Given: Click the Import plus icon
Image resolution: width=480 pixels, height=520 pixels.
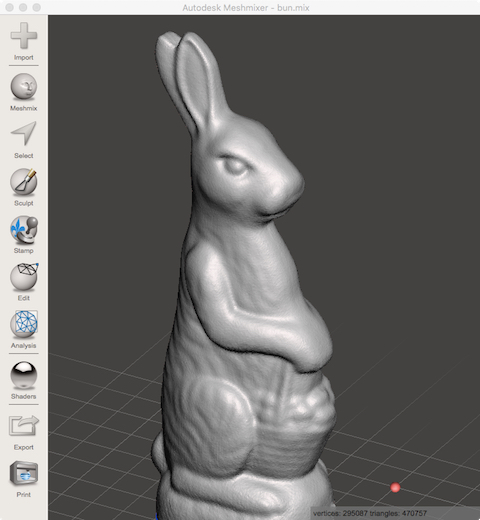Looking at the screenshot, I should (24, 35).
